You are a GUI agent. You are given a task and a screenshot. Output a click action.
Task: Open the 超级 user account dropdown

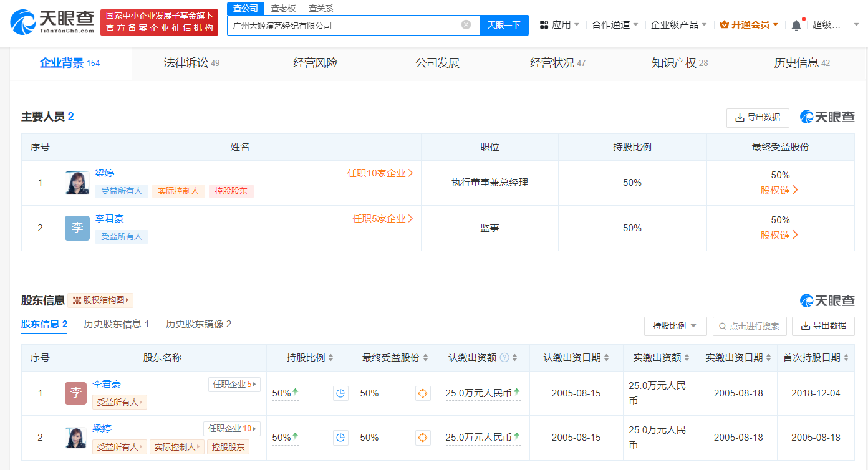pos(836,25)
